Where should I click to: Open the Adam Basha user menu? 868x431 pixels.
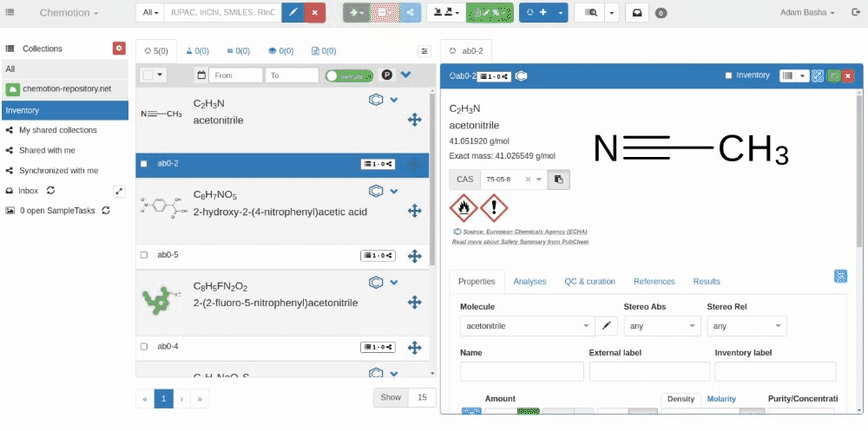point(806,13)
